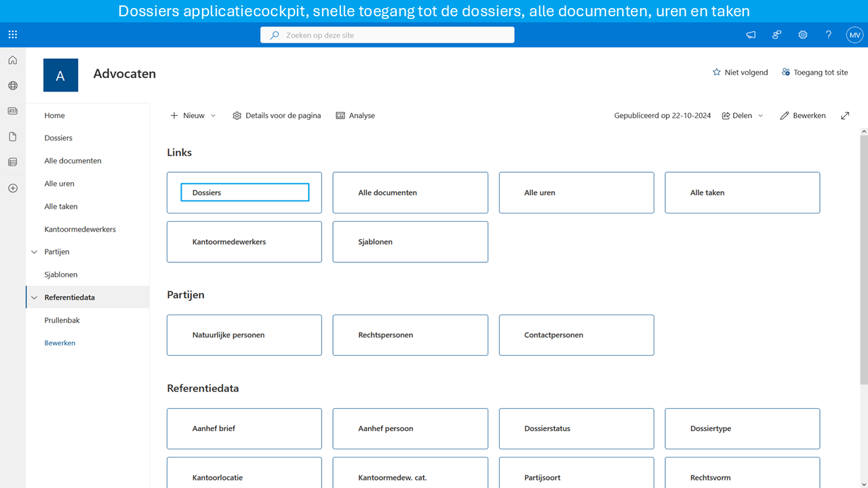Open the settings gear icon
Screen dimensions: 868x488
coord(803,35)
